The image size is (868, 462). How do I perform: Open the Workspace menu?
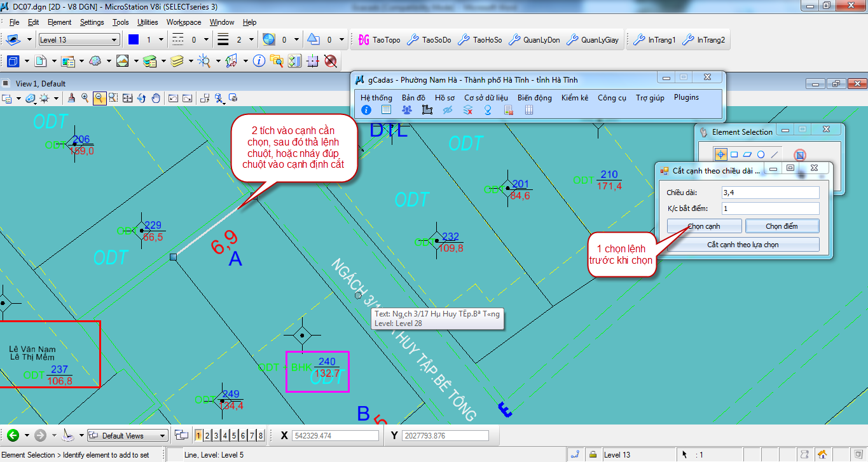pos(184,22)
